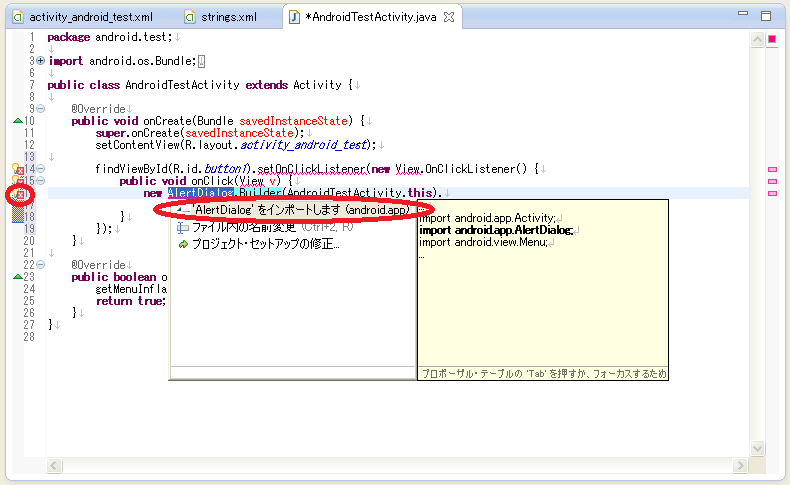The width and height of the screenshot is (790, 485).
Task: Choose the fix project setup proposal
Action: point(264,243)
